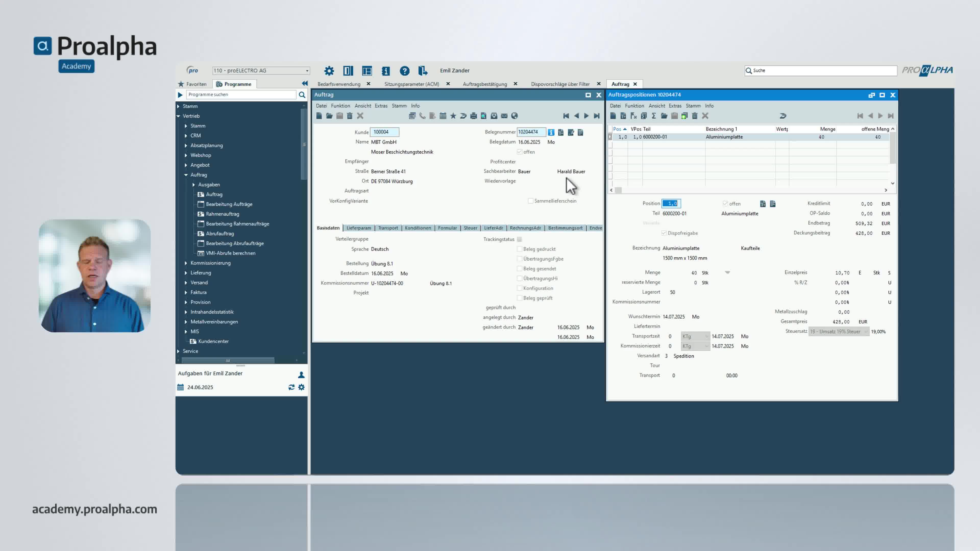980x551 pixels.
Task: Click the star favorite icon in Auftrag toolbar
Action: tap(453, 116)
